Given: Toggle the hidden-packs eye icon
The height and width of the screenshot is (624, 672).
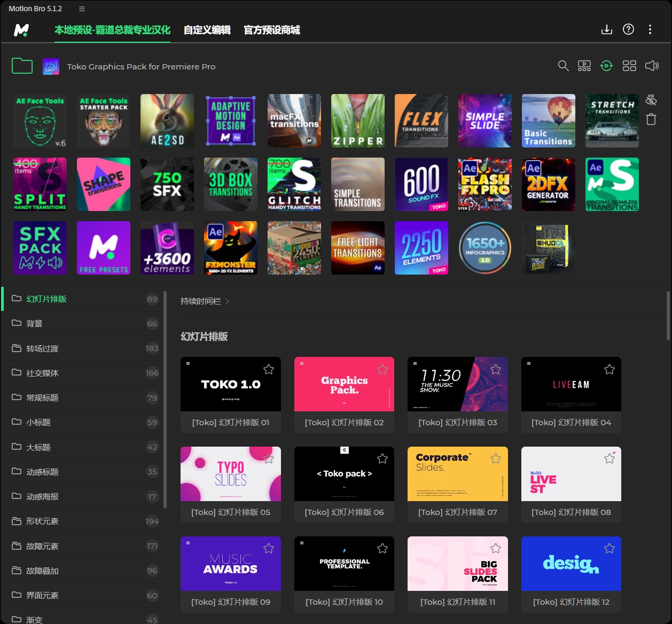Looking at the screenshot, I should 651,100.
